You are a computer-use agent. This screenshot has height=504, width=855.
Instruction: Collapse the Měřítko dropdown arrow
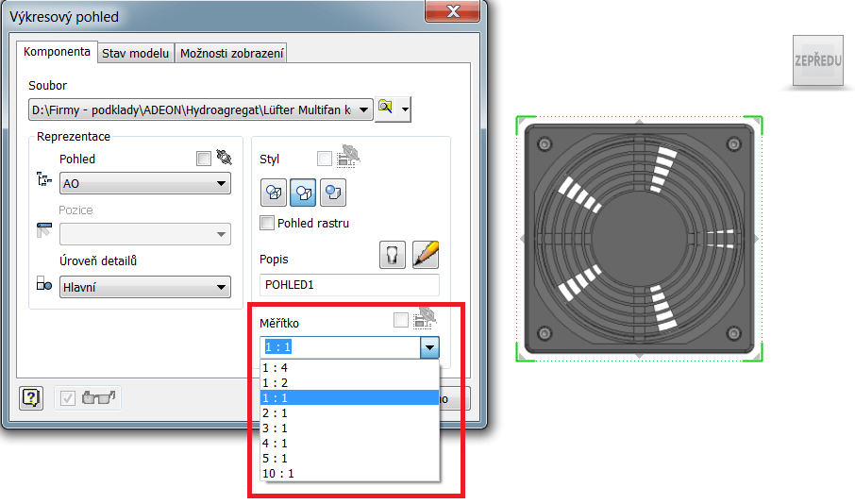coord(429,347)
